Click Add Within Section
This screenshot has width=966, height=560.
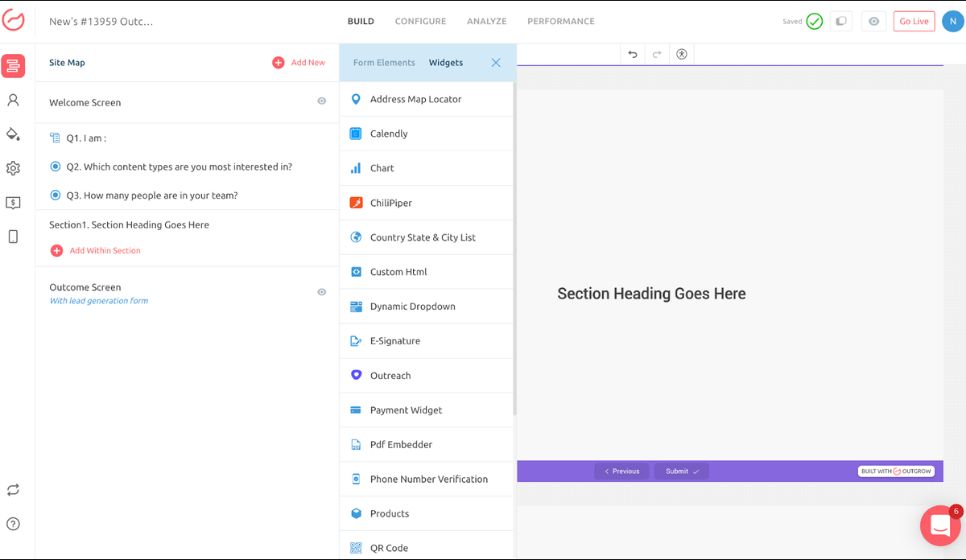105,251
